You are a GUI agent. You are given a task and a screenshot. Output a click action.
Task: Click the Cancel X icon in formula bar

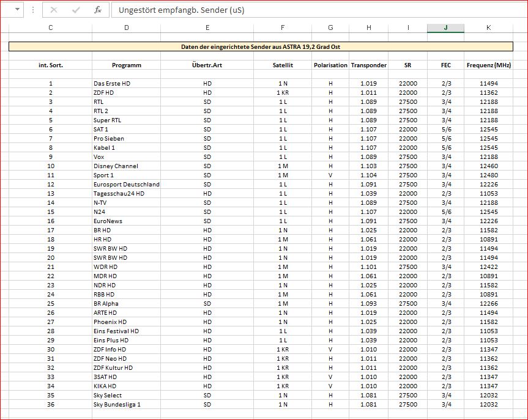coord(54,10)
